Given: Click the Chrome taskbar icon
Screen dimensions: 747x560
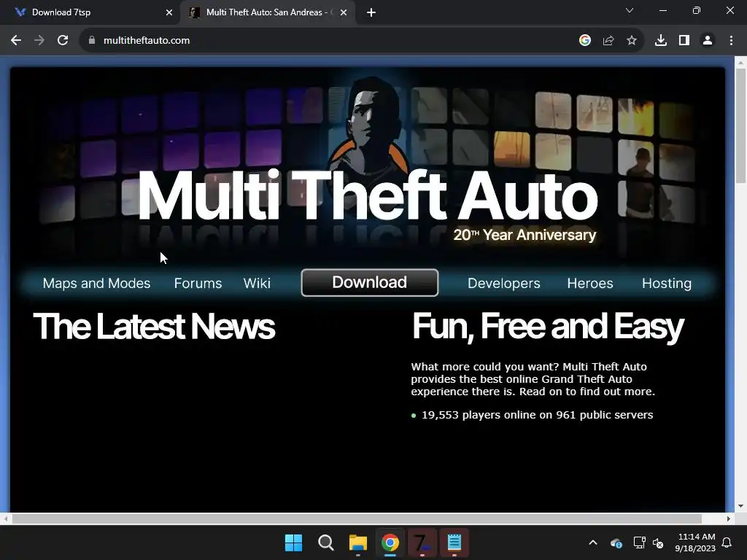Looking at the screenshot, I should (x=390, y=542).
